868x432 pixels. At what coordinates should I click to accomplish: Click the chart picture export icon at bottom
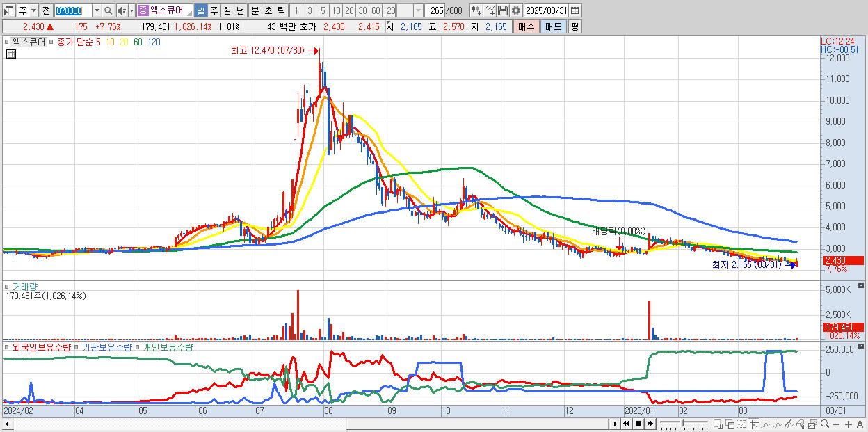click(813, 424)
